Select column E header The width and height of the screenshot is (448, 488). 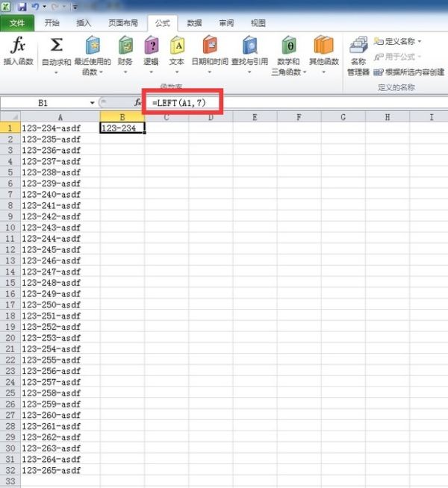tap(255, 117)
